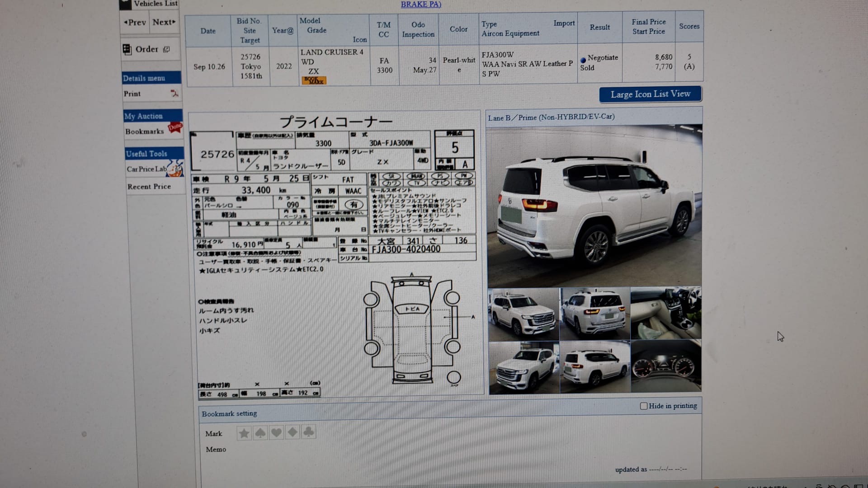Open the instrument cluster gauges thumbnail
Screen dimensions: 868x488
click(x=666, y=366)
